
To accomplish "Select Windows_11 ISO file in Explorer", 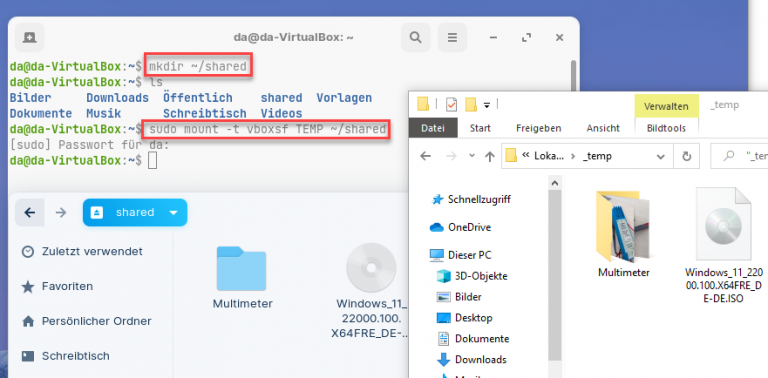I will (723, 245).
